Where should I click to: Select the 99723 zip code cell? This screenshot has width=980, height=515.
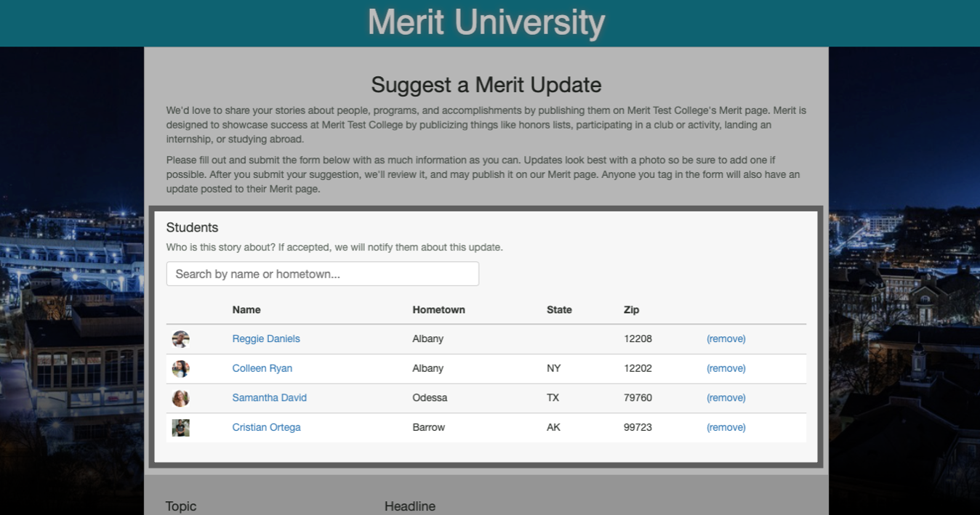(638, 428)
